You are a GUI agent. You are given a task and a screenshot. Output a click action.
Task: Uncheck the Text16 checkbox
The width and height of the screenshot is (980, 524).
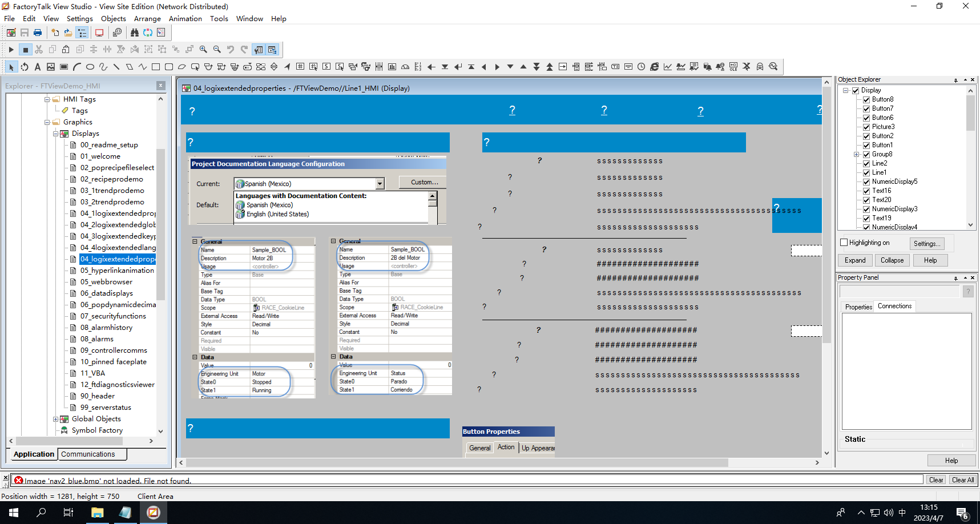click(x=866, y=191)
